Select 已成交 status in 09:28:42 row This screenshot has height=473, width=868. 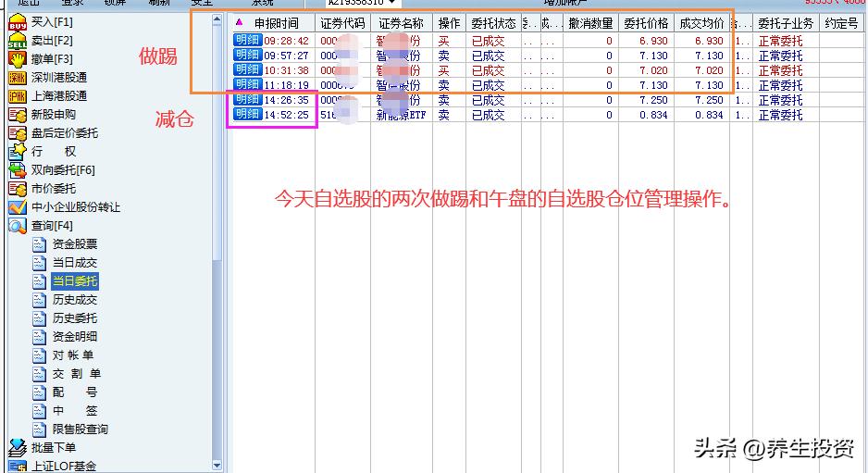488,41
